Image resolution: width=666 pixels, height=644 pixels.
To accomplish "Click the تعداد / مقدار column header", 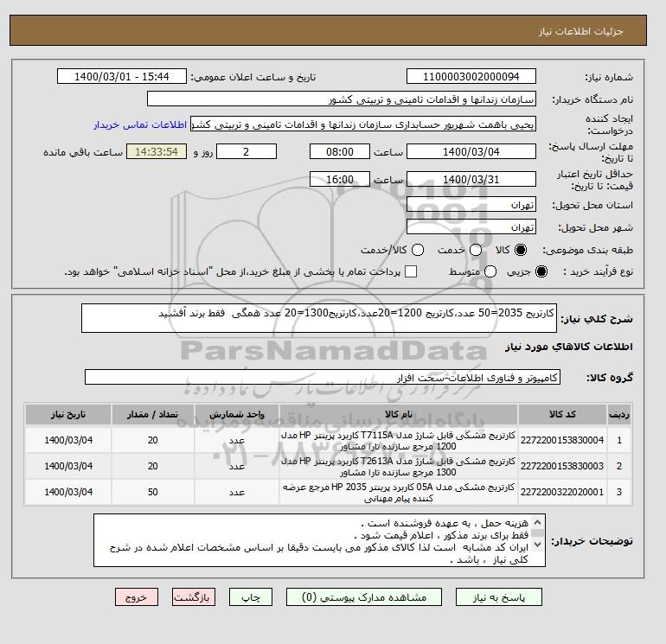I will click(153, 414).
